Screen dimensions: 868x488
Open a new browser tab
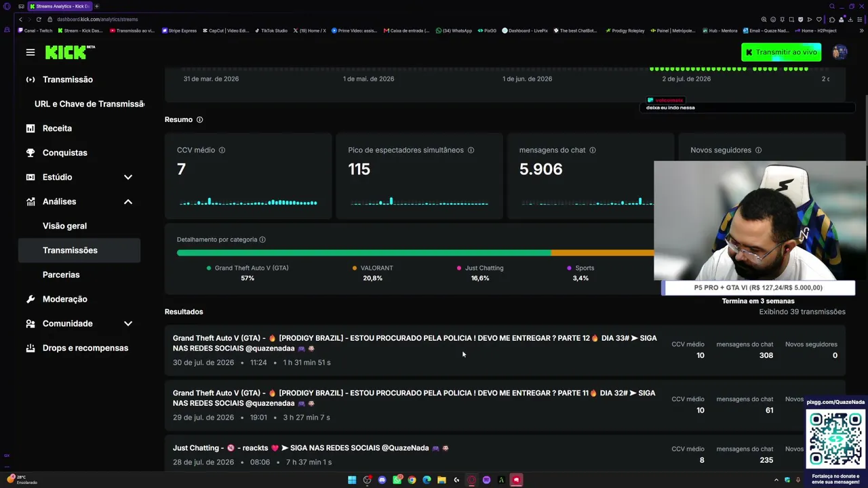coord(96,6)
